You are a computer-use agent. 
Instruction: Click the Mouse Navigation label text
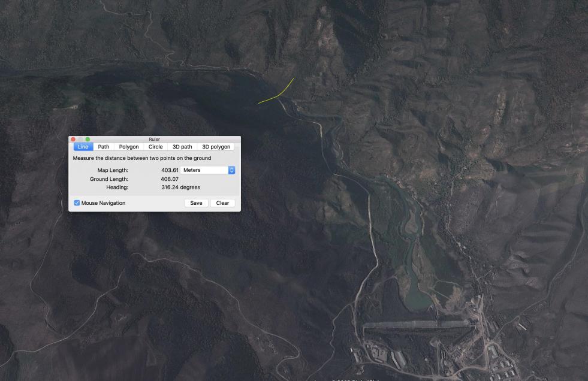pos(103,203)
